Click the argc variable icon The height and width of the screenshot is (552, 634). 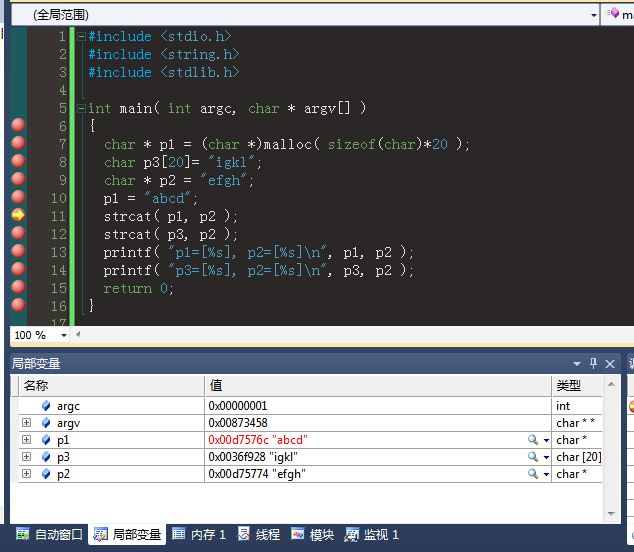click(46, 406)
